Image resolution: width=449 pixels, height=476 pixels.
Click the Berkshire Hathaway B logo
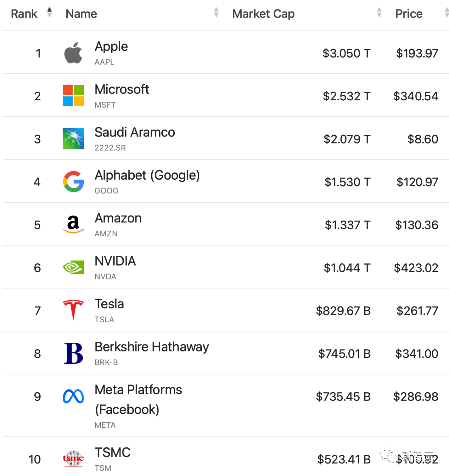[x=73, y=353]
